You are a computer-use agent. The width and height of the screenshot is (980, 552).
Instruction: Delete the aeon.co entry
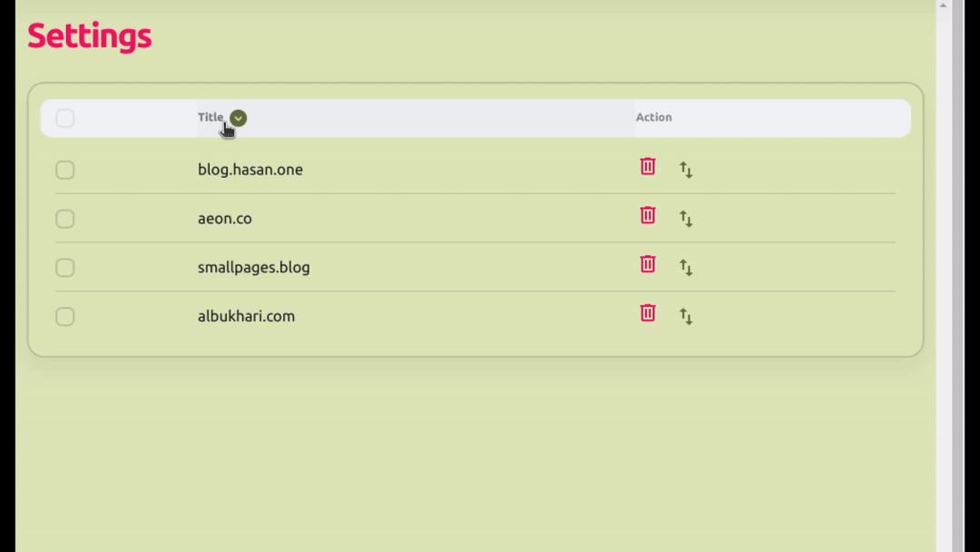(647, 215)
